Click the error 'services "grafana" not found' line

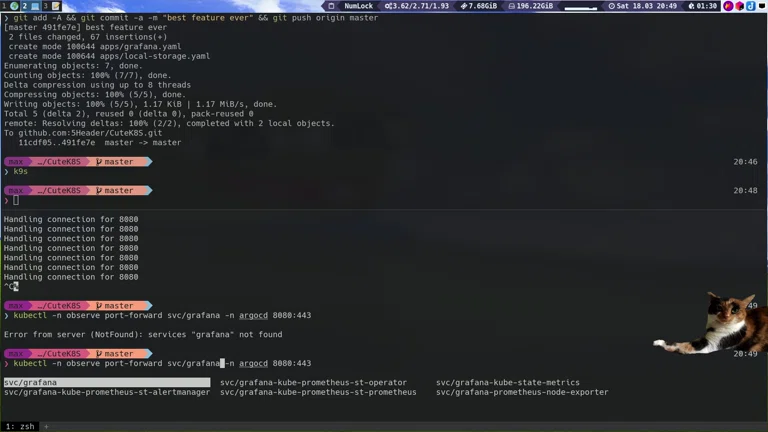click(x=143, y=335)
